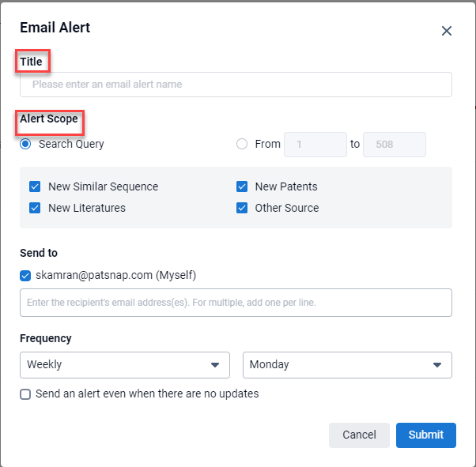Click the From start value field

click(315, 145)
